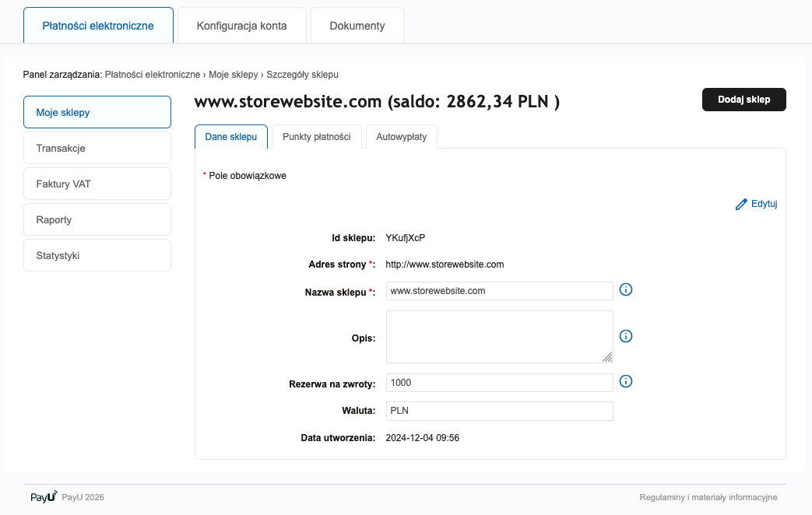Select the Punkty płatności tab
This screenshot has width=812, height=515.
[316, 136]
